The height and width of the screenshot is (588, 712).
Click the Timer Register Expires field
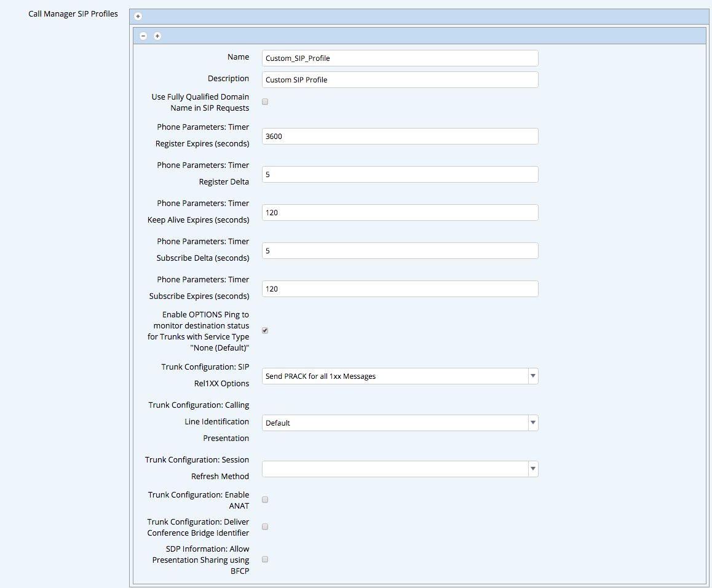[x=400, y=136]
